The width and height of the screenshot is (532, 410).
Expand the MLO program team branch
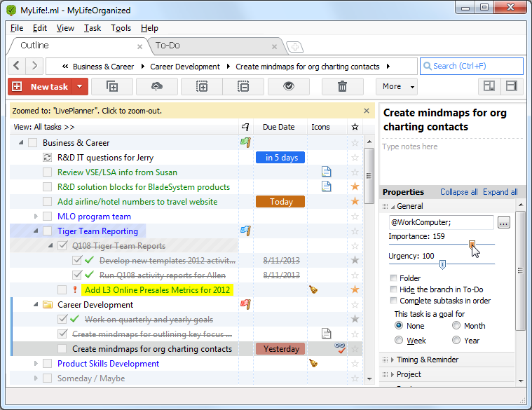coord(36,217)
